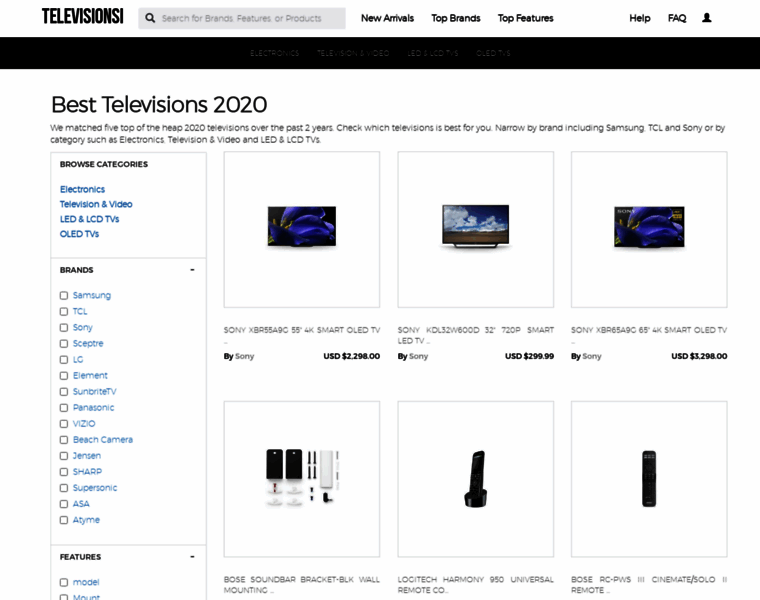Image resolution: width=760 pixels, height=600 pixels.
Task: Click Bose RC-PWS III Cinemate title link
Action: pyautogui.click(x=649, y=585)
